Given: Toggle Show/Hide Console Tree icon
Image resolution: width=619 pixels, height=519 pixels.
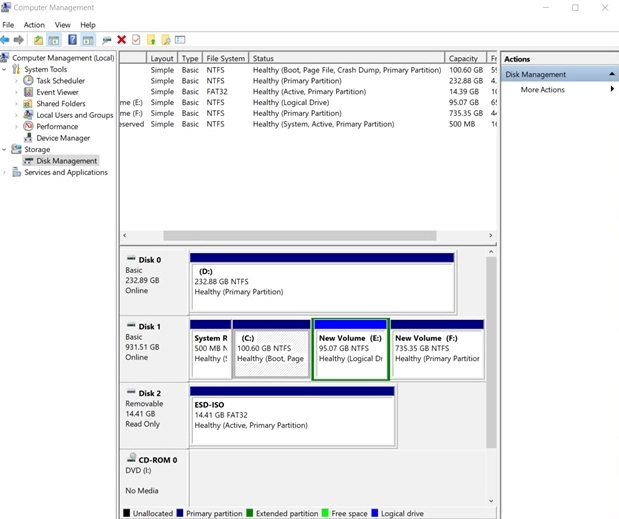Looking at the screenshot, I should click(54, 40).
